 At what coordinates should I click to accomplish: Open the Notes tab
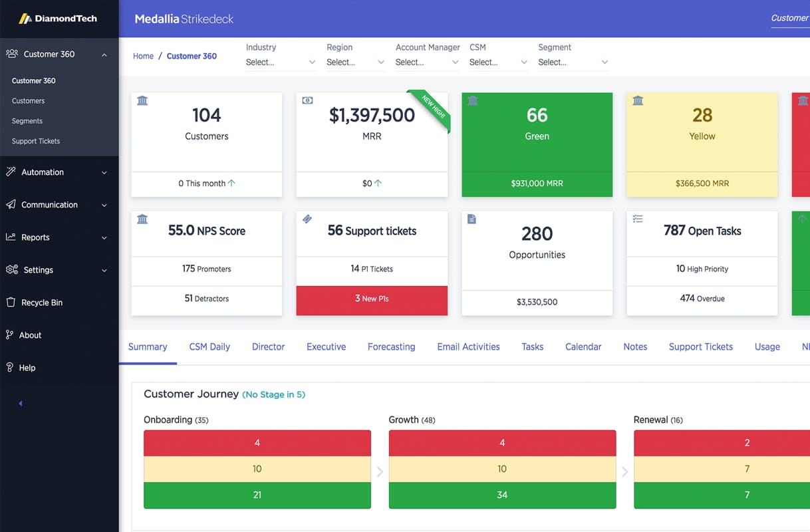[x=635, y=346]
